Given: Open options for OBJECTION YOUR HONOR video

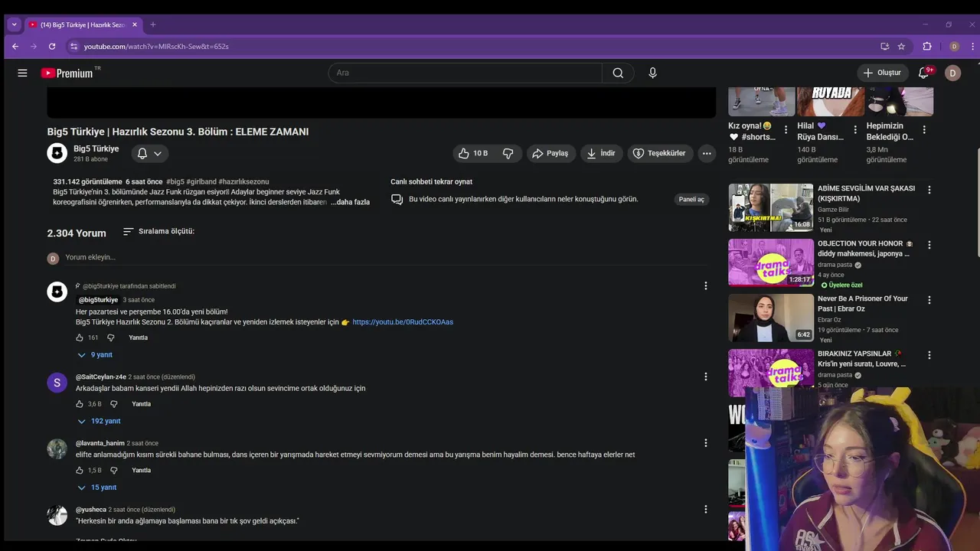Looking at the screenshot, I should pos(929,245).
